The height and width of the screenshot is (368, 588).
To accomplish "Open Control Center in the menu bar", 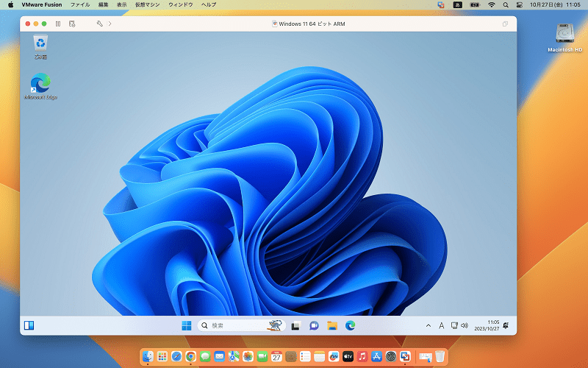I will coord(520,4).
